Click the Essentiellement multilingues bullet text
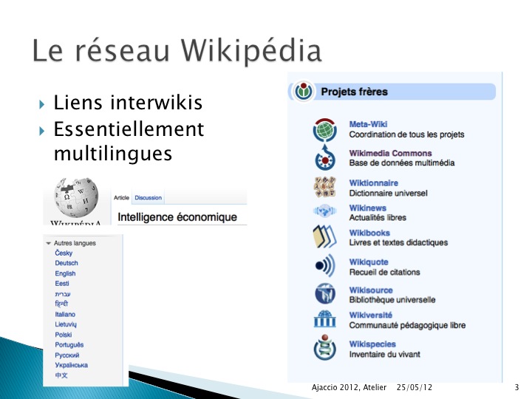This screenshot has height=399, width=532. click(129, 141)
